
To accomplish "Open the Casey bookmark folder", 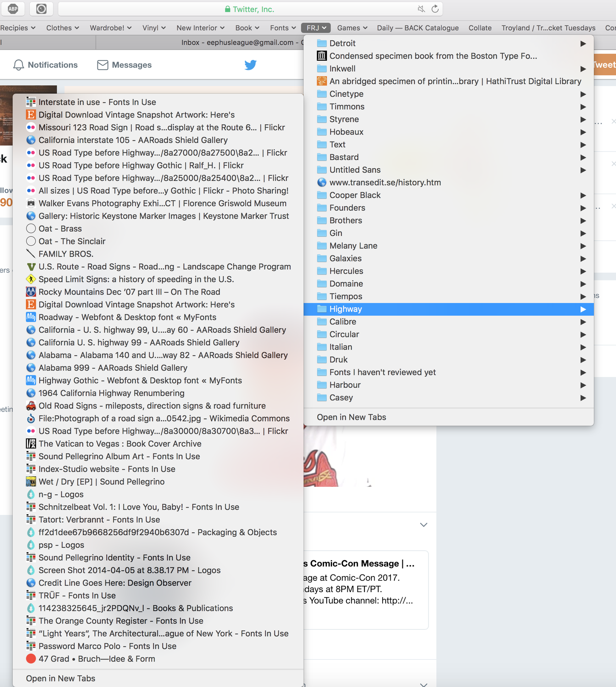I will (x=448, y=398).
